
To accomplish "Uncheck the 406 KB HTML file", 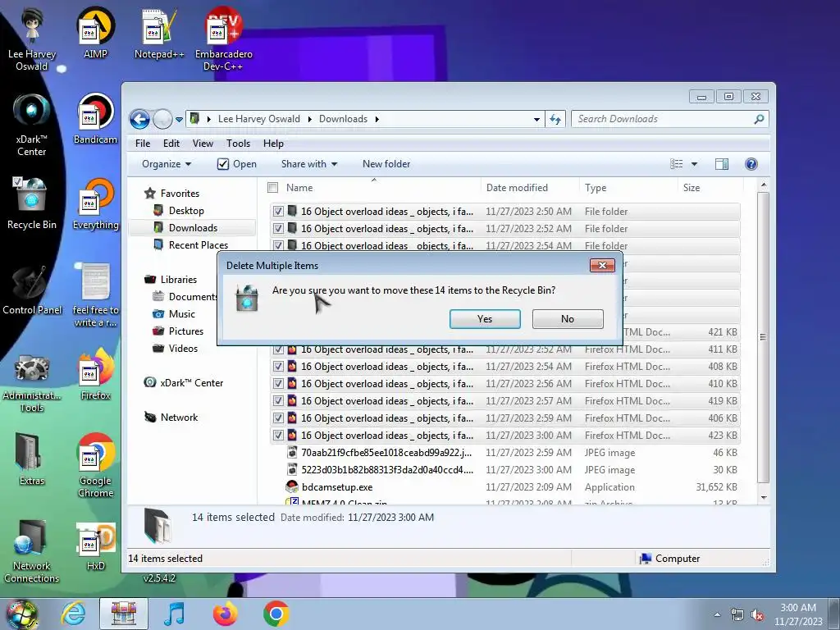I will coord(278,418).
